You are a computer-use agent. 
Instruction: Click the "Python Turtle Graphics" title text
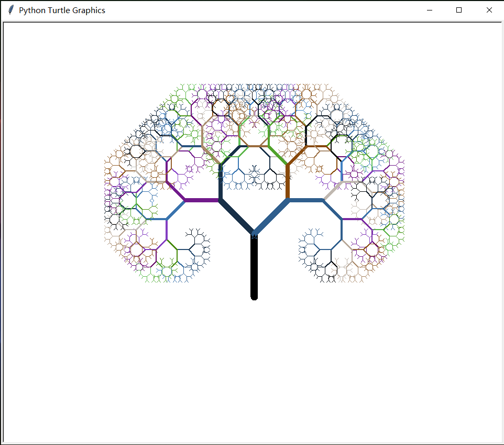pyautogui.click(x=62, y=10)
